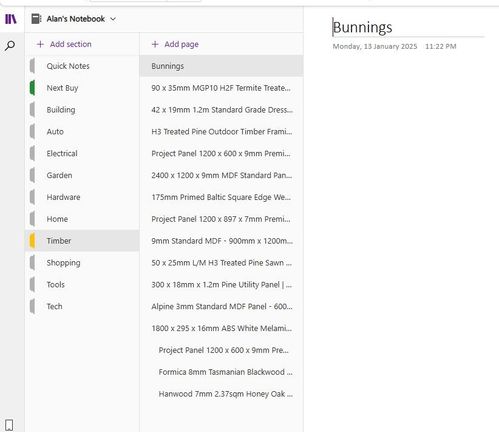Open page 90 x 35mm MGP10 H2F Termite

[x=222, y=88]
